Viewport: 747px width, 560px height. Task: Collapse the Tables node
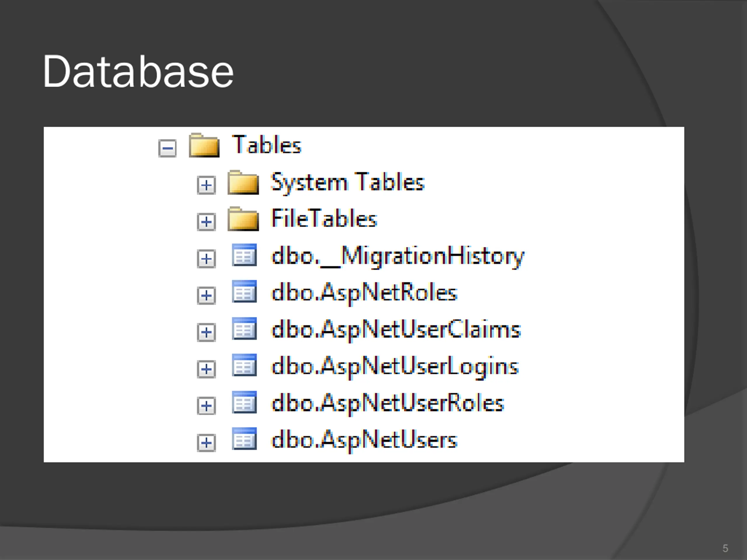[167, 148]
